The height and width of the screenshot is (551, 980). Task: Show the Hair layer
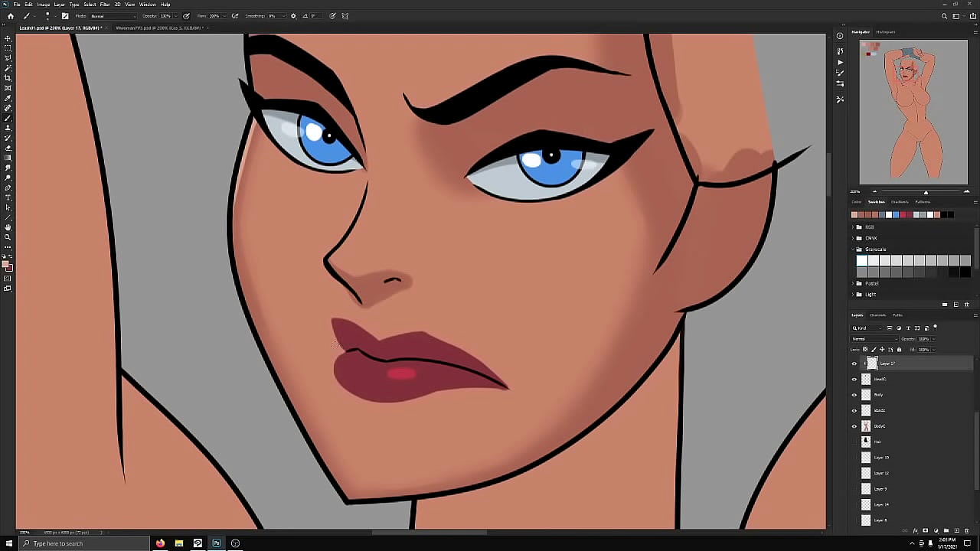pos(854,442)
